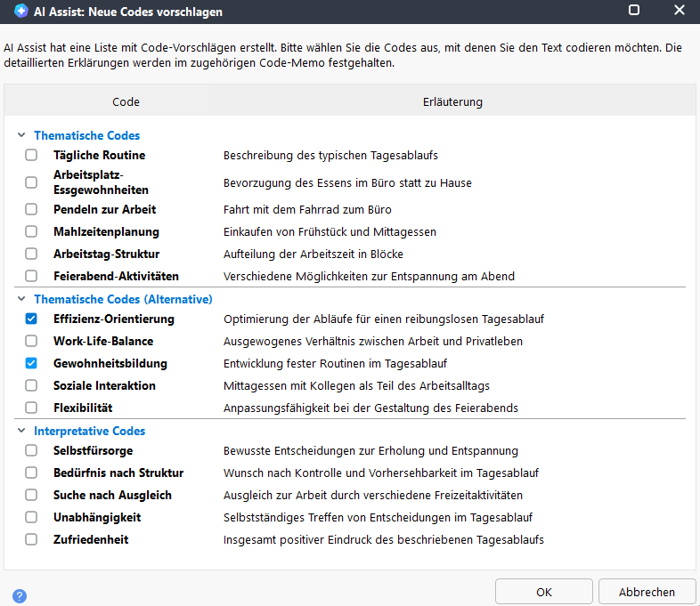Close the AI Assist dialog
Screen dimensions: 700x606
[679, 10]
